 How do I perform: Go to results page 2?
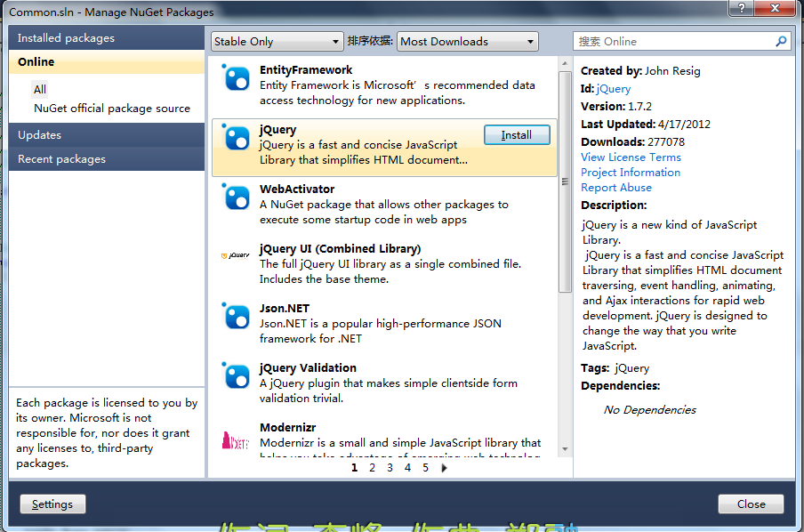point(373,468)
